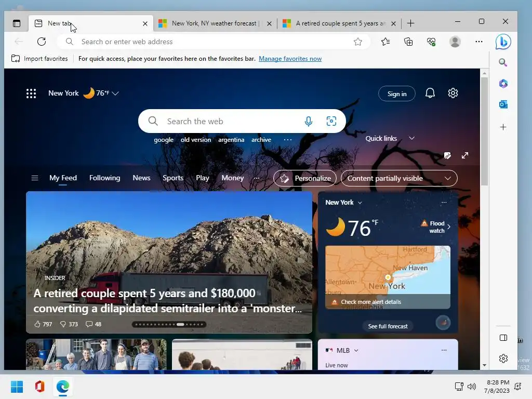Click the argentina suggested search
Viewport: 532px width, 399px height.
(231, 140)
